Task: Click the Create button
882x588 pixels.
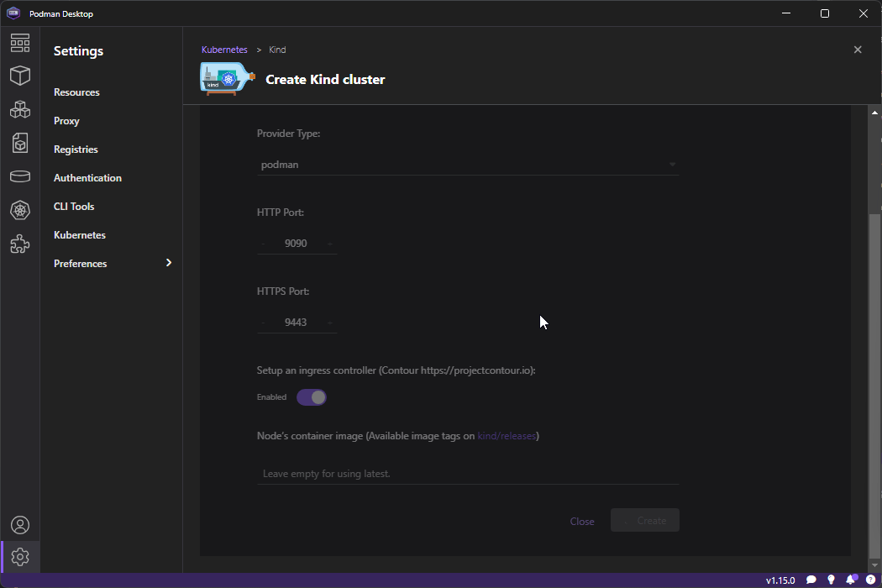Action: [645, 521]
